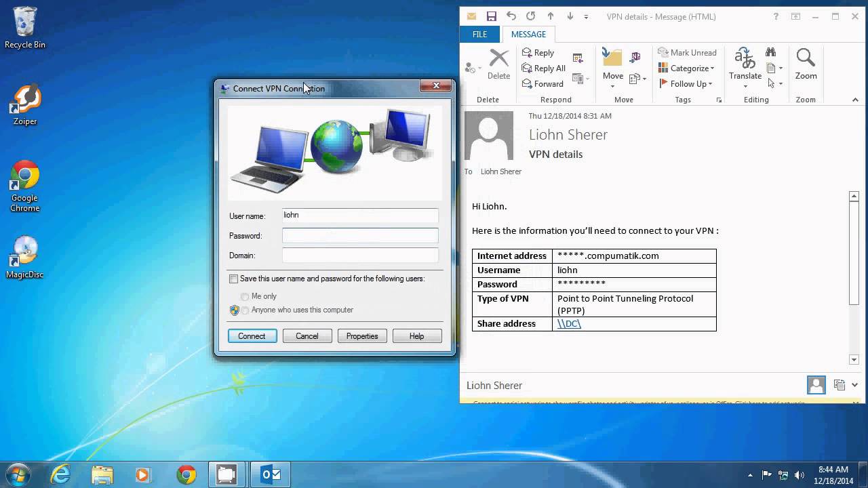The width and height of the screenshot is (868, 488).
Task: Select the Zoiper desktop shortcut
Action: (25, 105)
